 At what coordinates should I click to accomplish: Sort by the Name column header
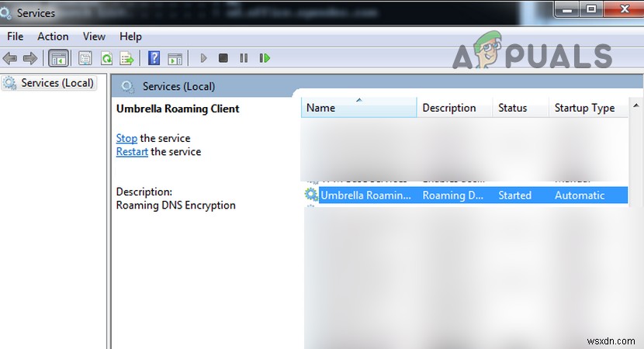(x=359, y=108)
